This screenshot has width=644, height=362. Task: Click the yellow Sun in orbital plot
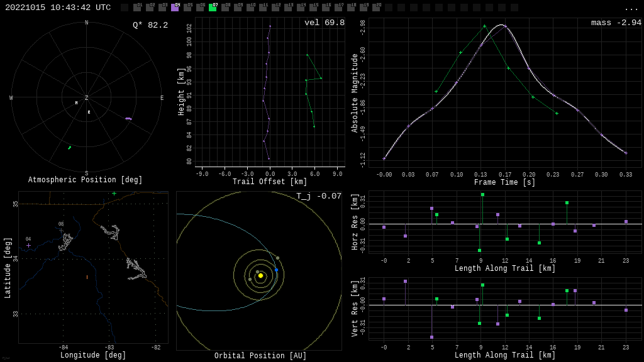point(260,275)
